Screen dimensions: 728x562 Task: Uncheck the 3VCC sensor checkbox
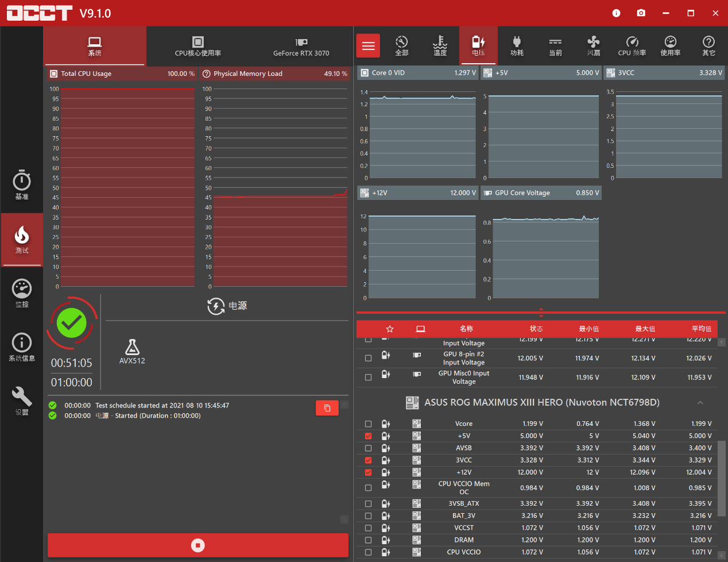click(368, 460)
